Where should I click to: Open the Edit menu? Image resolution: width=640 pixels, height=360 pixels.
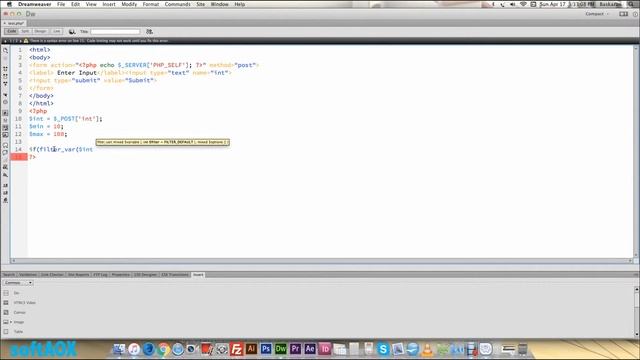pos(76,4)
